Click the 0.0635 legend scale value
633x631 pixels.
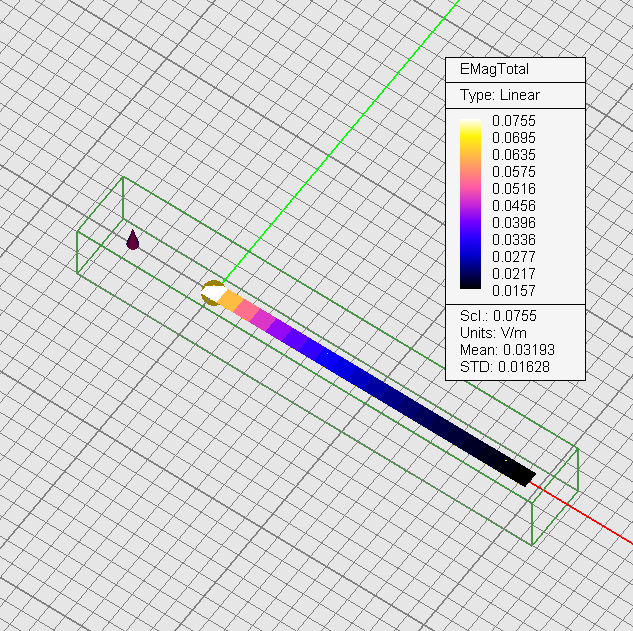tap(513, 155)
